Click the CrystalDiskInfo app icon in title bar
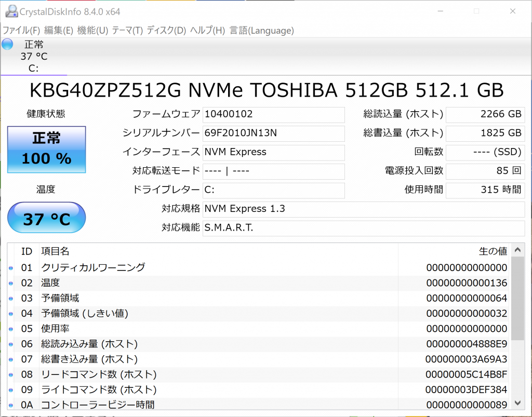Viewport: 532px width, 417px height. coord(11,11)
